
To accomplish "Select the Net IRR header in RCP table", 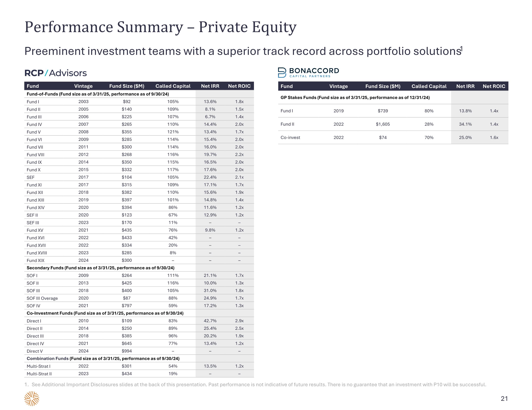I will coord(210,86).
